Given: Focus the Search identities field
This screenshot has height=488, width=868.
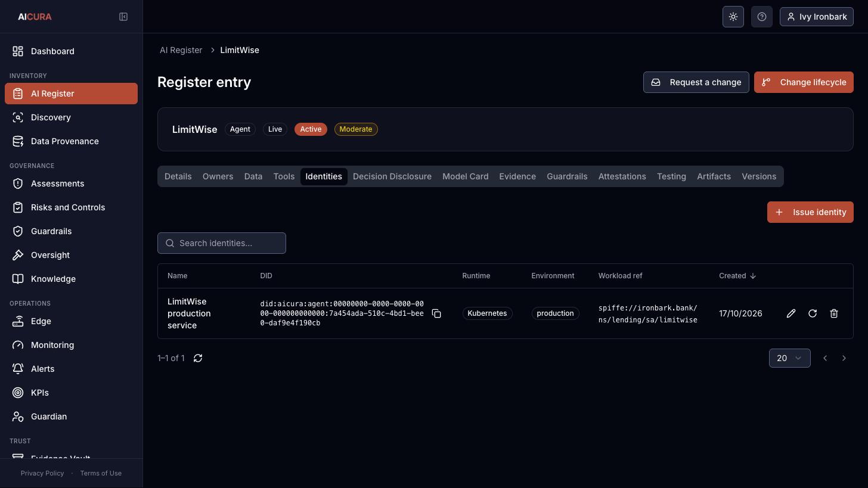Looking at the screenshot, I should tap(222, 243).
